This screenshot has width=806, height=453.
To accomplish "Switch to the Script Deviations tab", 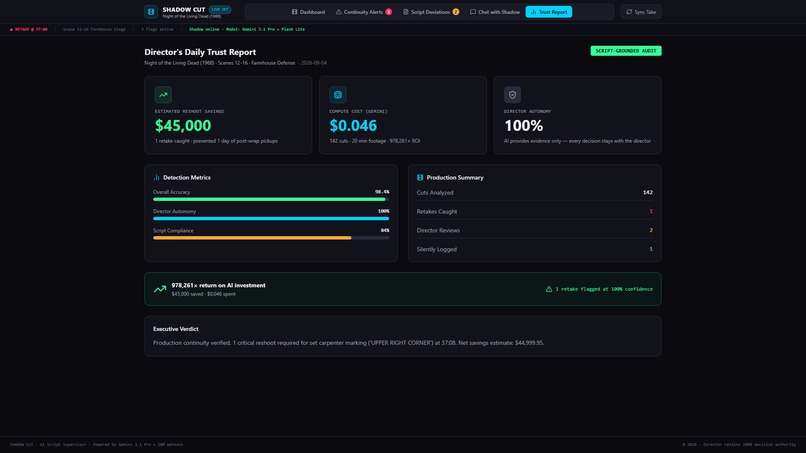I will (431, 12).
